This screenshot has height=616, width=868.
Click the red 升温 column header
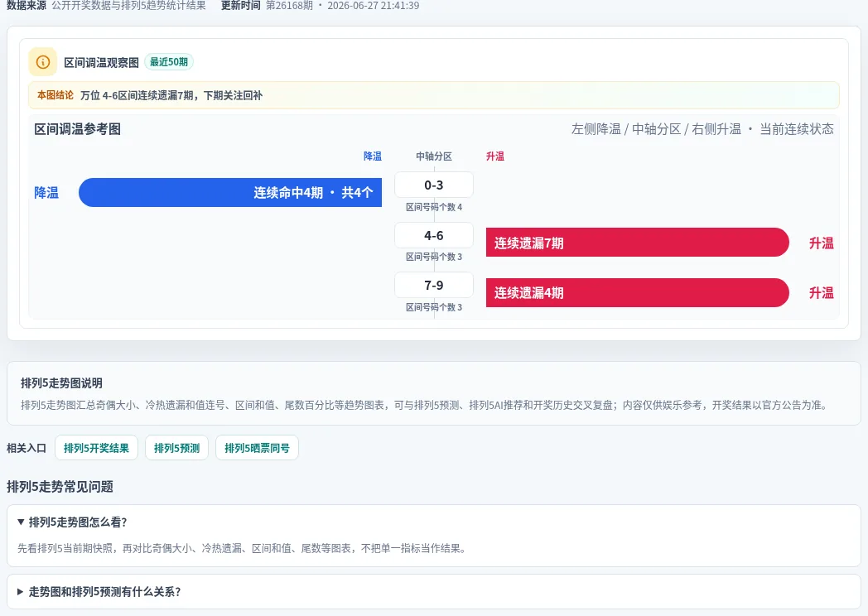[495, 156]
